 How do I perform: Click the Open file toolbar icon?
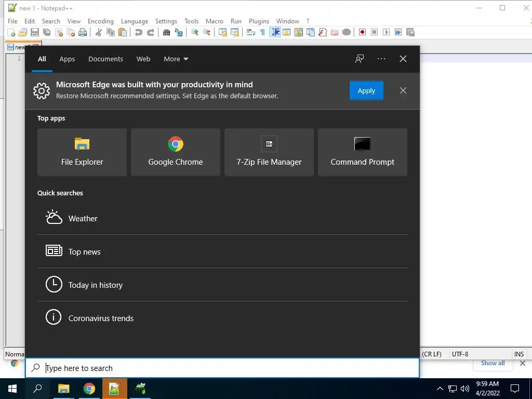click(23, 32)
